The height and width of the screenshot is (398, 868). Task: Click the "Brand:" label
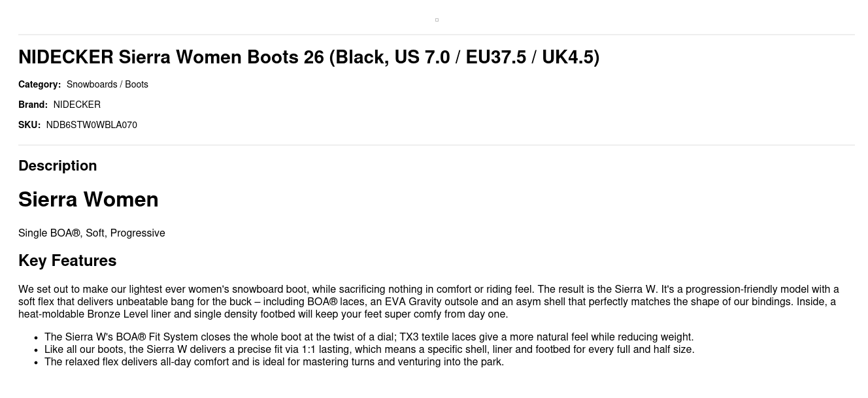coord(33,105)
